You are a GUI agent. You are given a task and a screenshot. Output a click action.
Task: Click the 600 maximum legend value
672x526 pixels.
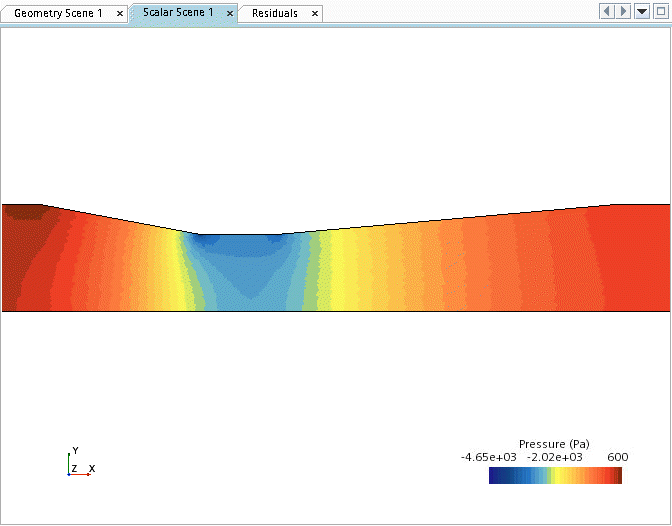coord(618,457)
